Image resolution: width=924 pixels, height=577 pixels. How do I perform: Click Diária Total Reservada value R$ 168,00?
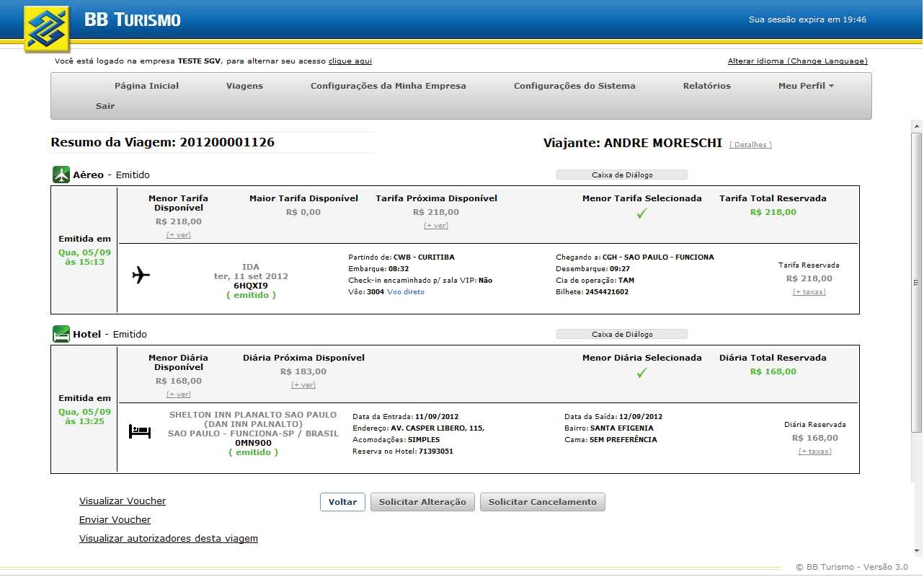[773, 371]
